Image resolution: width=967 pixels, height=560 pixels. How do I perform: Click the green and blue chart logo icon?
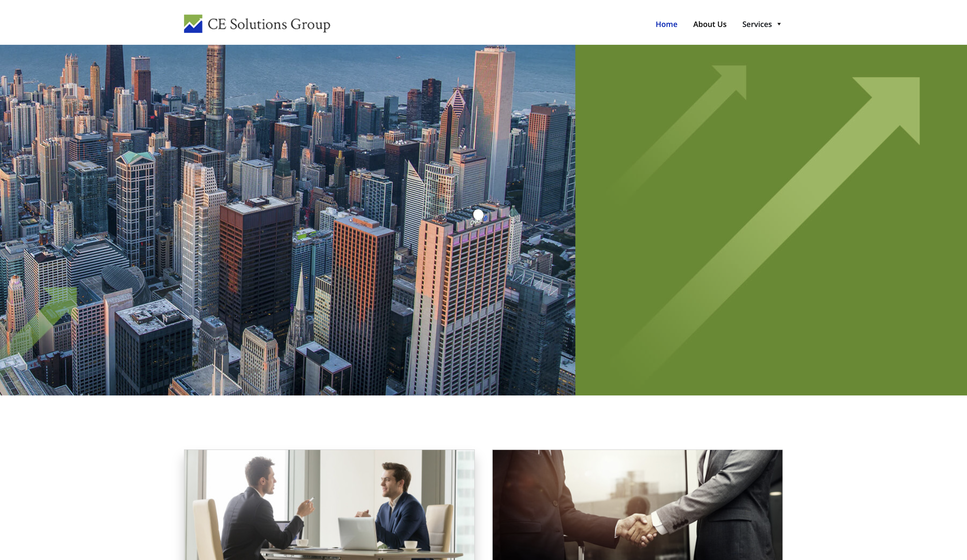pyautogui.click(x=193, y=24)
